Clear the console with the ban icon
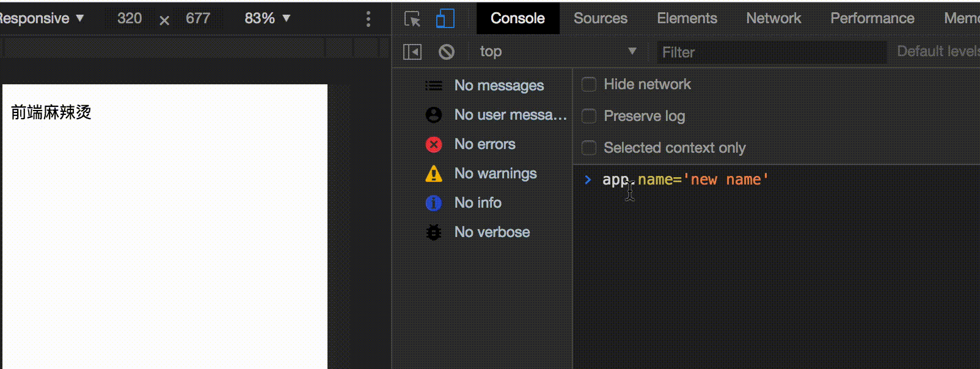 [447, 52]
